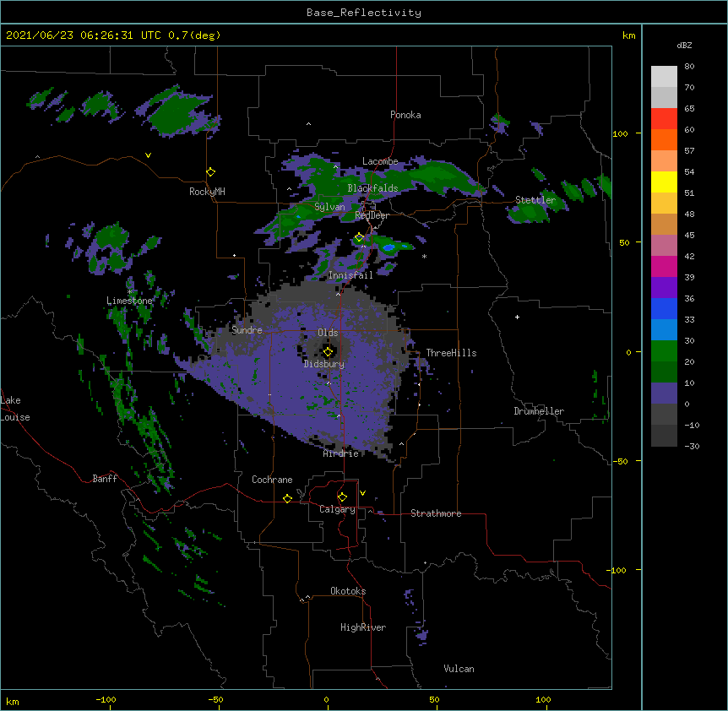Pick the blue 33–36 dBZ legend swatch

tap(664, 308)
